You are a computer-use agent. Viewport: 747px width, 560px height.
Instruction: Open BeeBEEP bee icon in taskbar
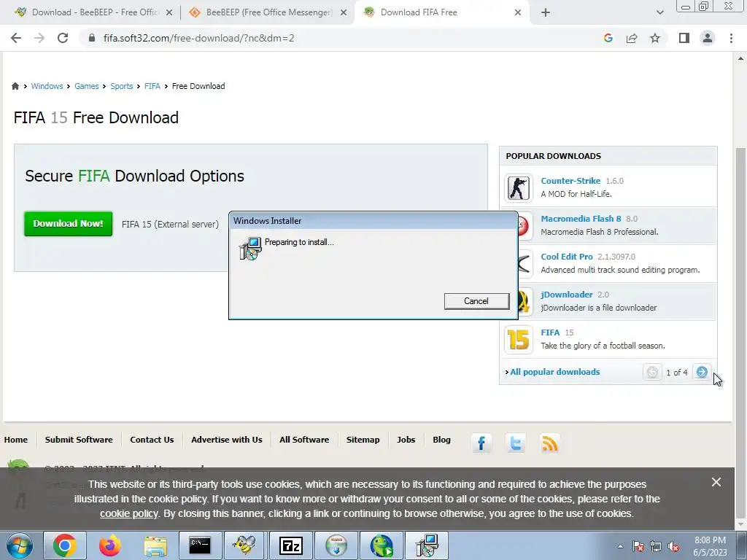coord(244,545)
